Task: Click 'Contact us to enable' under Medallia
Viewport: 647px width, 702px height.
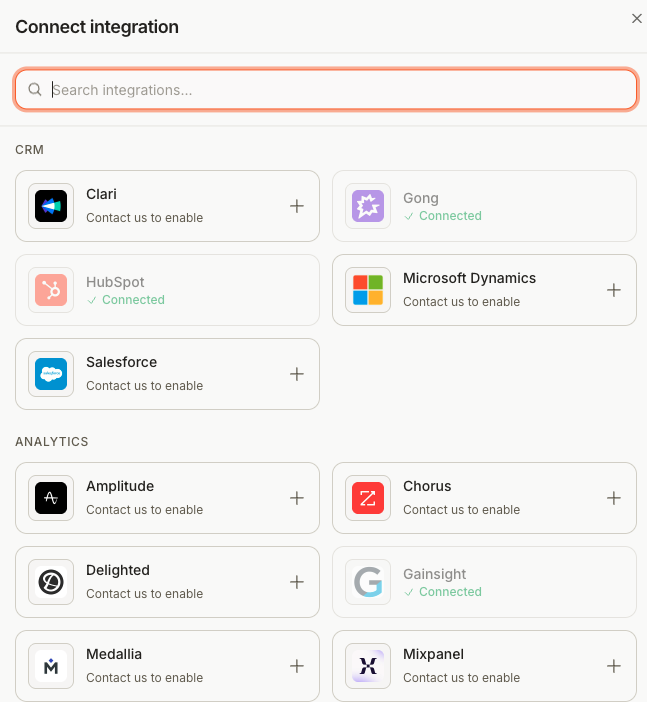Action: point(145,678)
